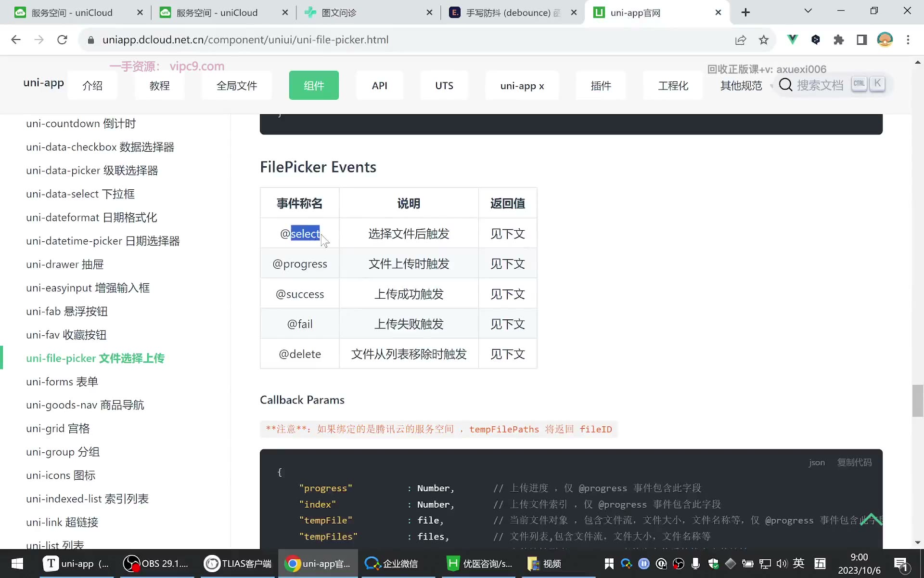Bookmark this page with star icon
Image resolution: width=924 pixels, height=578 pixels.
coord(764,40)
